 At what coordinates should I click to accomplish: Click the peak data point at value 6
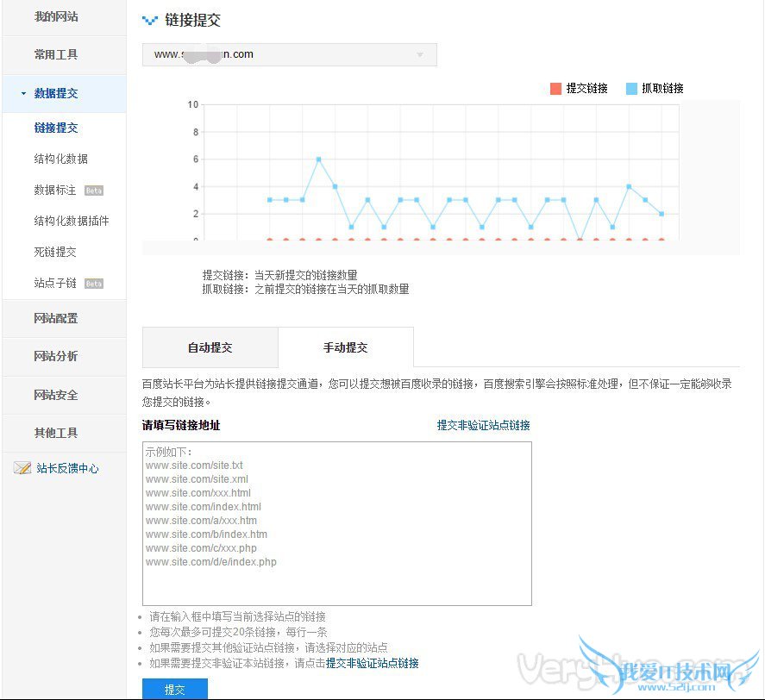[318, 159]
